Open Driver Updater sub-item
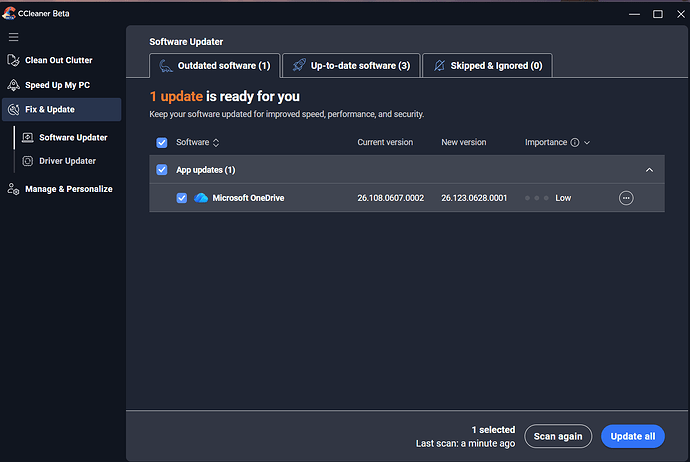690x462 pixels. click(68, 161)
